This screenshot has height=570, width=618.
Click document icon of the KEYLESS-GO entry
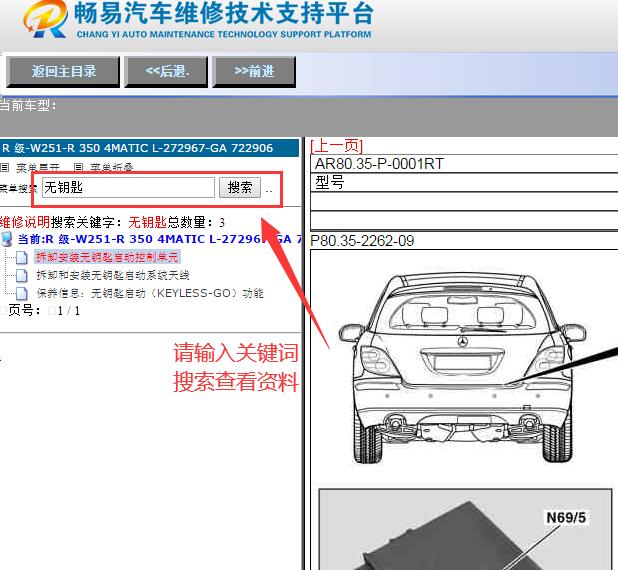(x=22, y=293)
